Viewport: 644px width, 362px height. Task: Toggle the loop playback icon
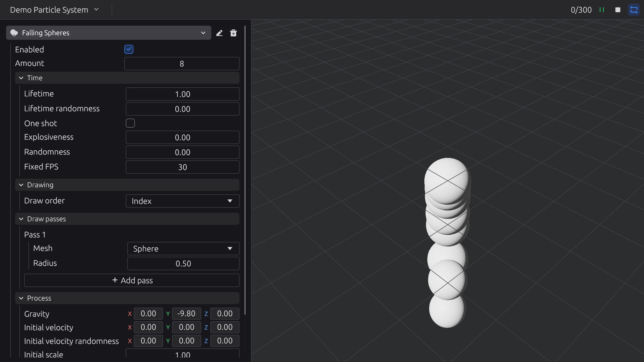[x=634, y=10]
